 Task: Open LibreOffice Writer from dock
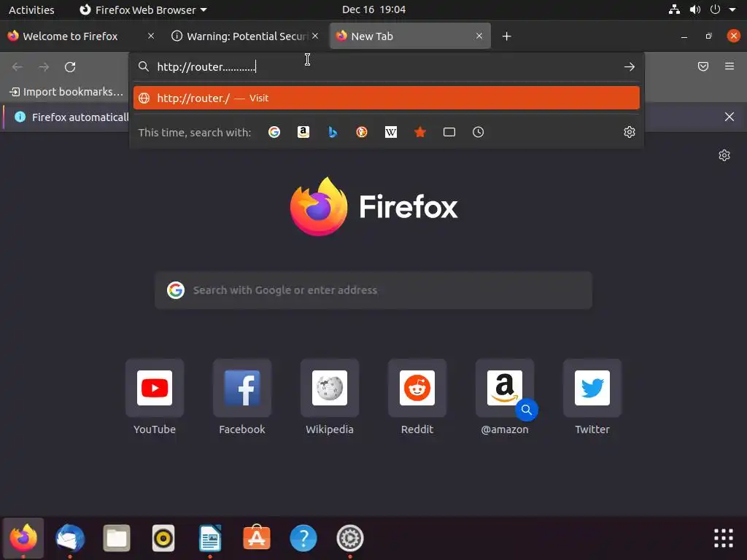coord(210,538)
